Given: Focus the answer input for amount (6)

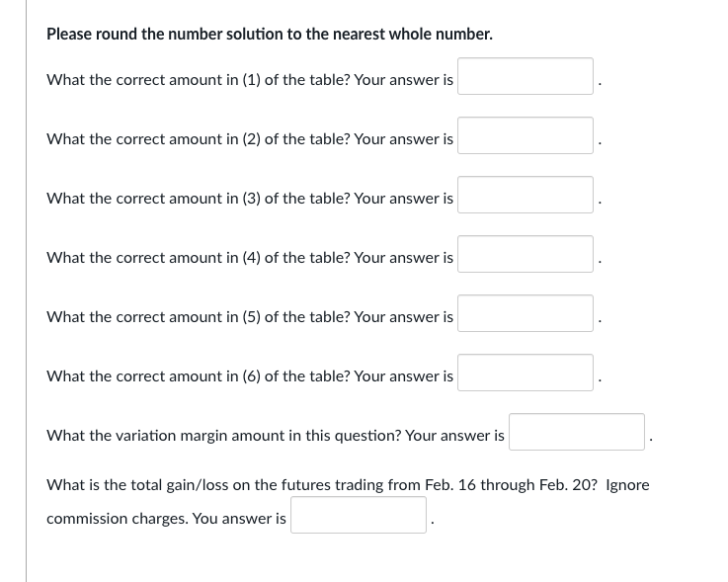Looking at the screenshot, I should pos(526,373).
